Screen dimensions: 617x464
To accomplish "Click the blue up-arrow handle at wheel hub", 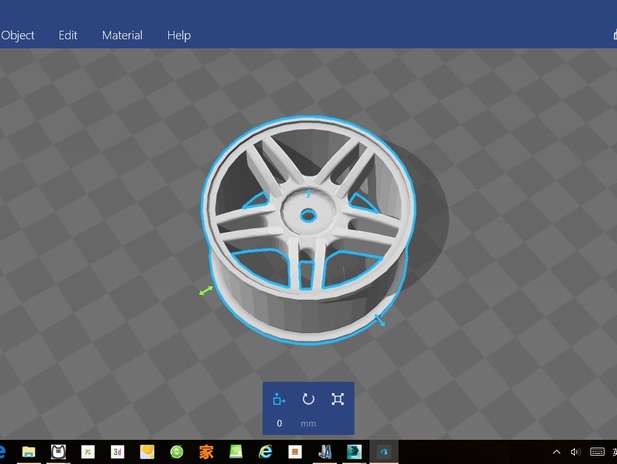I will click(308, 194).
